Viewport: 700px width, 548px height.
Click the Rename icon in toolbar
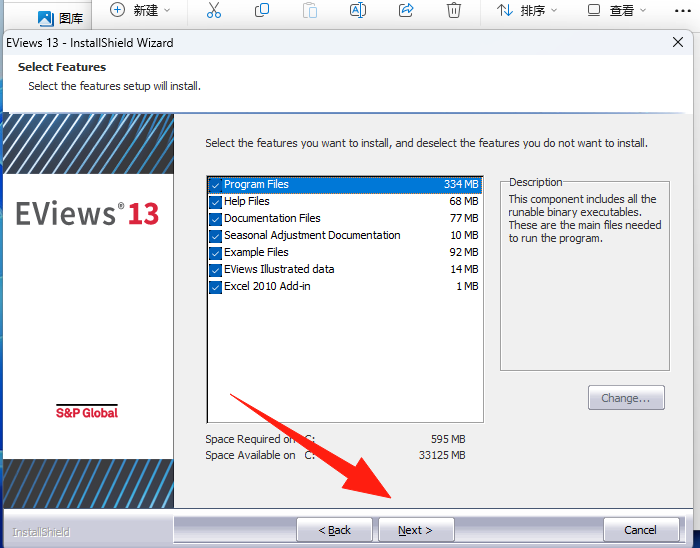tap(358, 11)
